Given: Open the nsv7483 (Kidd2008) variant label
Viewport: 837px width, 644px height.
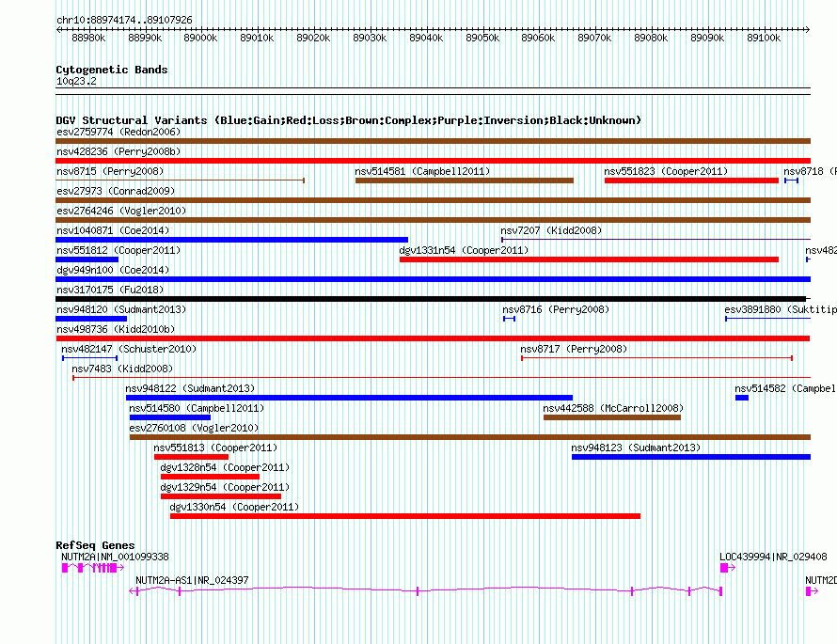Looking at the screenshot, I should tap(122, 369).
